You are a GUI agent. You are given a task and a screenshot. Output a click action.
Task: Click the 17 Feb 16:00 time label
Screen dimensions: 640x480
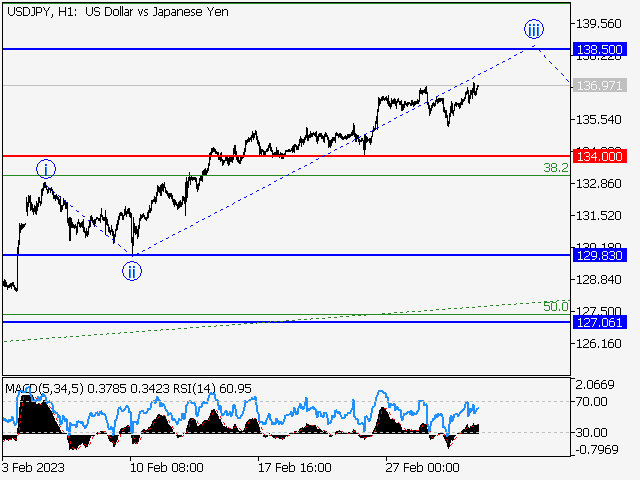pos(295,467)
